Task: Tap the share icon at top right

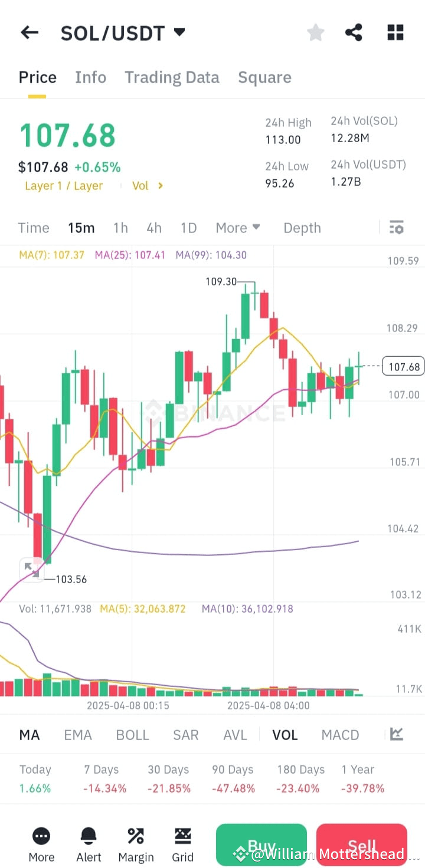Action: [x=354, y=32]
